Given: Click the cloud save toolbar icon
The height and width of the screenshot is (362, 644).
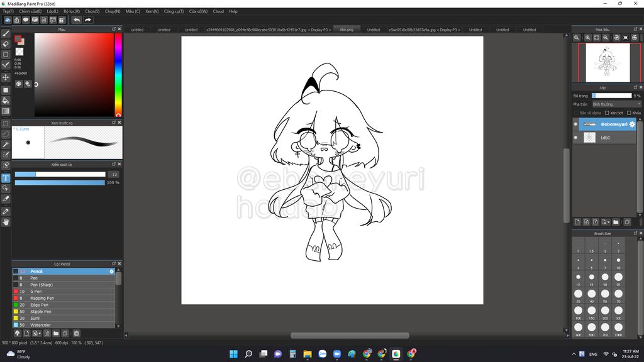Looking at the screenshot, I should tap(8, 19).
